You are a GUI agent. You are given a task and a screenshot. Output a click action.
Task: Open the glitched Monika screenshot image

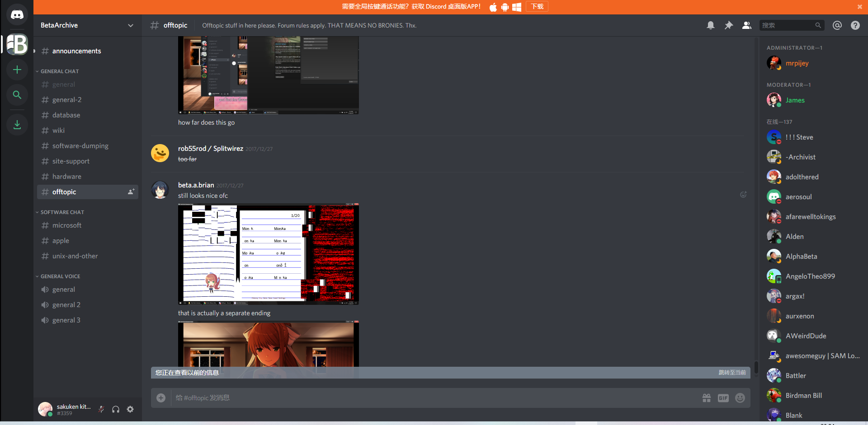[x=269, y=254]
